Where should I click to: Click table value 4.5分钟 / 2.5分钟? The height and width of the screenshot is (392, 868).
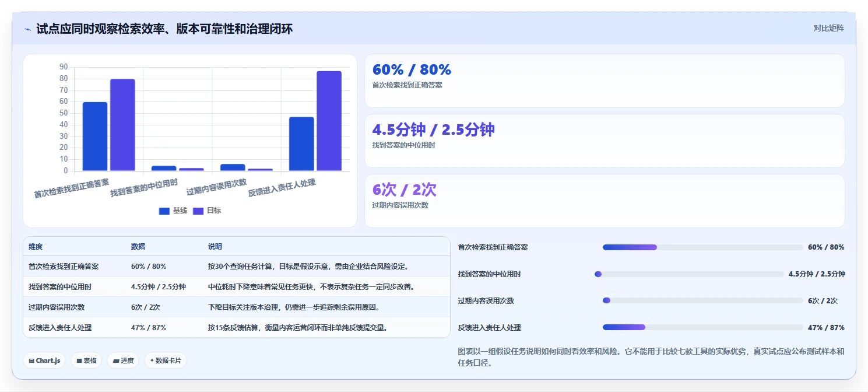coord(159,287)
